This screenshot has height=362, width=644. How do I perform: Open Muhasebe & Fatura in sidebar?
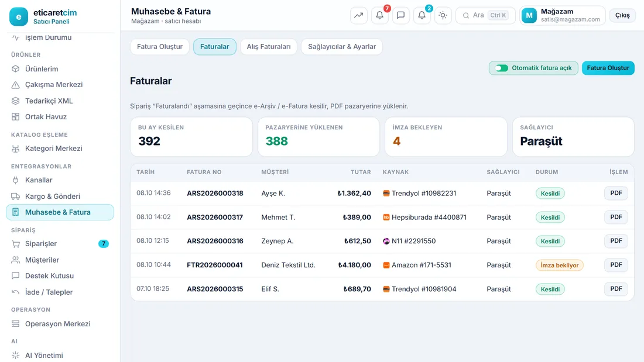tap(60, 212)
